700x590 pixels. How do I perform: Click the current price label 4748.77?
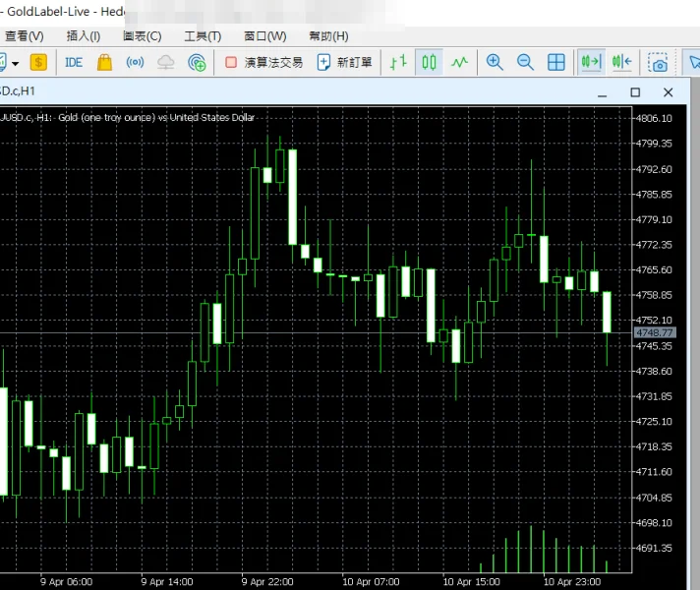(x=655, y=333)
